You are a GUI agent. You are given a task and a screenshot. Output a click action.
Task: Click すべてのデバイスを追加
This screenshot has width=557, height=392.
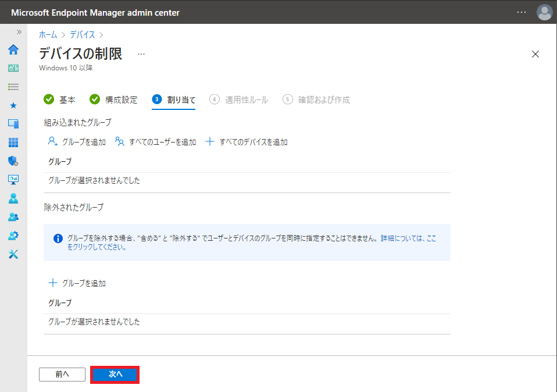[x=247, y=142]
